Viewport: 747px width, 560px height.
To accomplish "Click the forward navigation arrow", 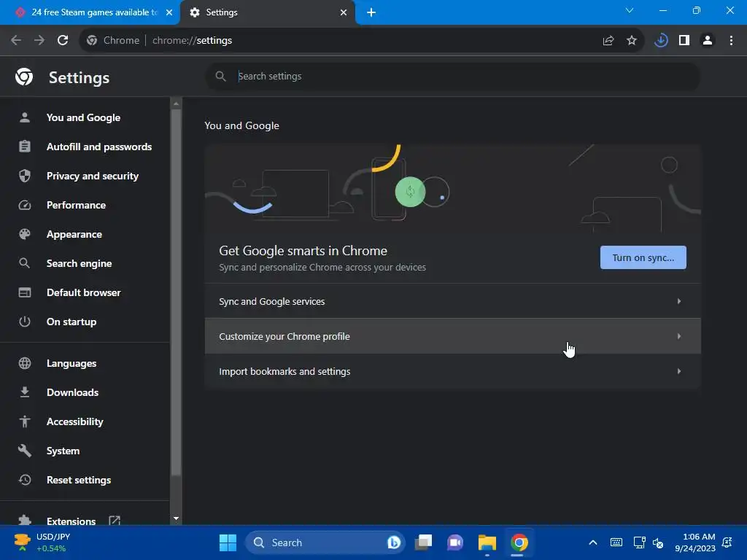I will pos(39,41).
